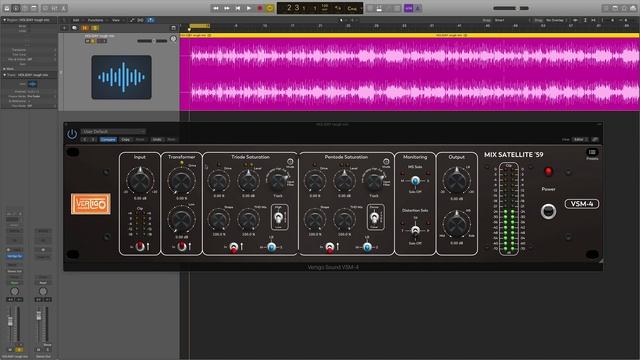Open the View menu in the tracks area
Image resolution: width=640 pixels, height=360 pixels.
(x=116, y=20)
